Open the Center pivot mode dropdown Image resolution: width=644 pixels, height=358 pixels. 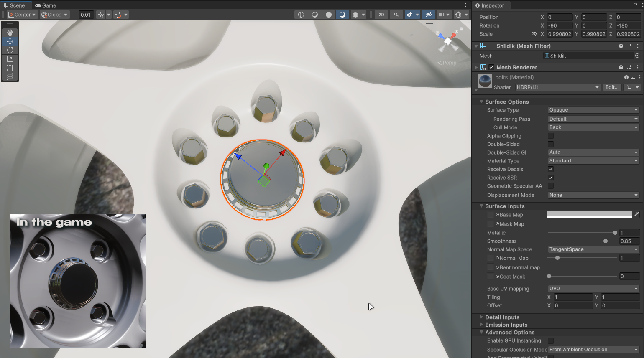(x=23, y=15)
